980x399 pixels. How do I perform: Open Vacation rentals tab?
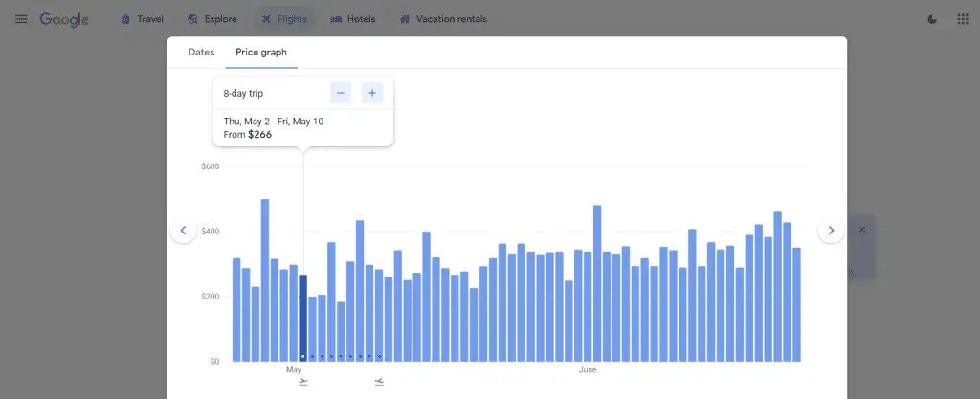point(443,19)
